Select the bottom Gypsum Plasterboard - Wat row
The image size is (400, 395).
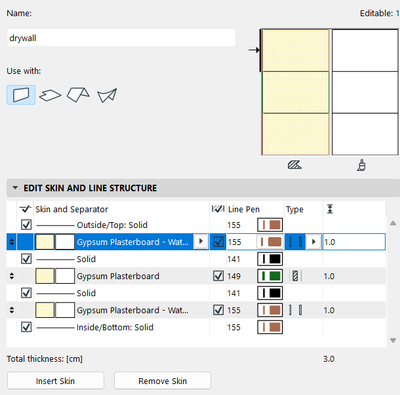[196, 310]
